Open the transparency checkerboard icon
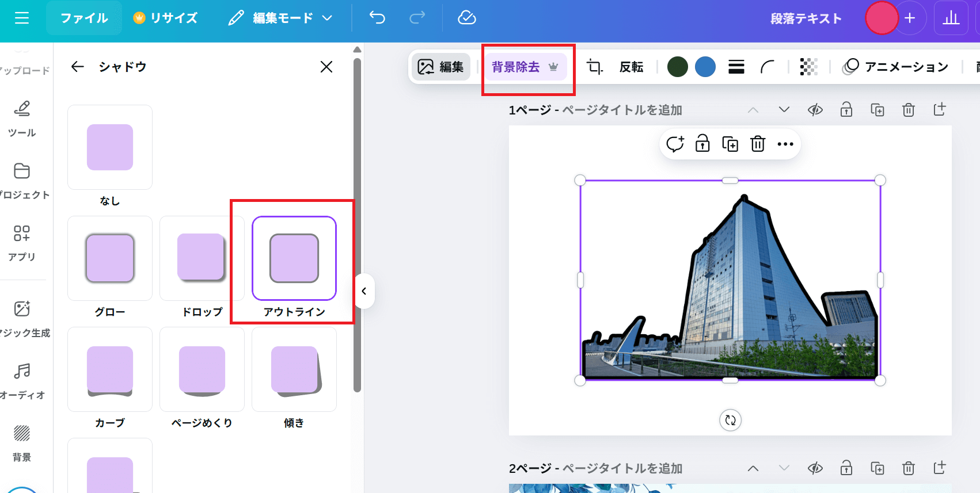 point(808,67)
